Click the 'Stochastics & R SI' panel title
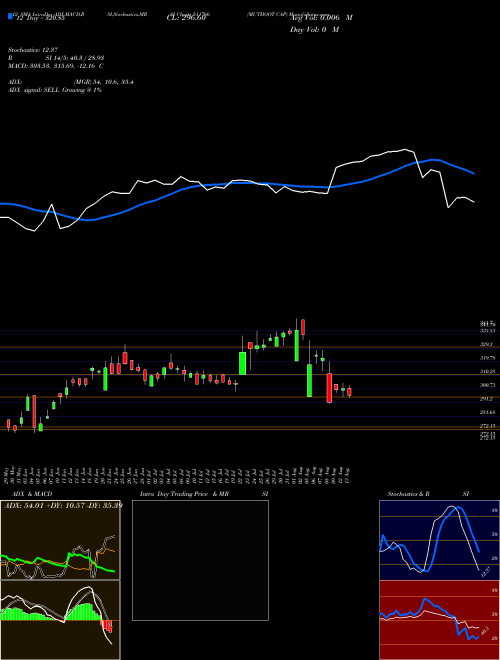 point(428,494)
